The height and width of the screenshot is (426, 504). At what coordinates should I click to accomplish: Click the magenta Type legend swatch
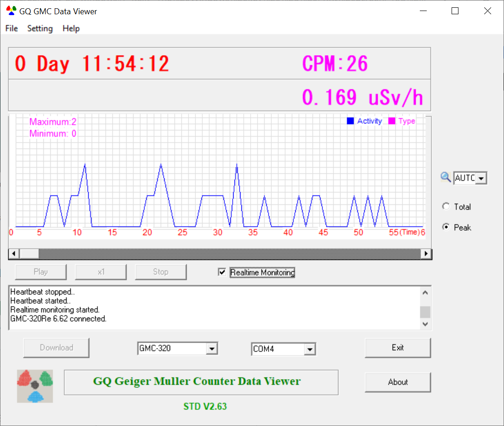pos(391,121)
